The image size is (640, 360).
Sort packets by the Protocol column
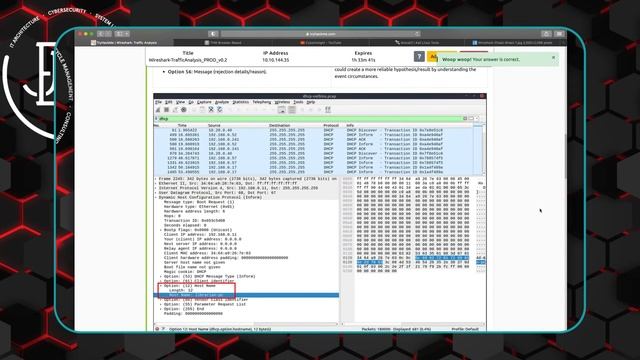click(331, 125)
